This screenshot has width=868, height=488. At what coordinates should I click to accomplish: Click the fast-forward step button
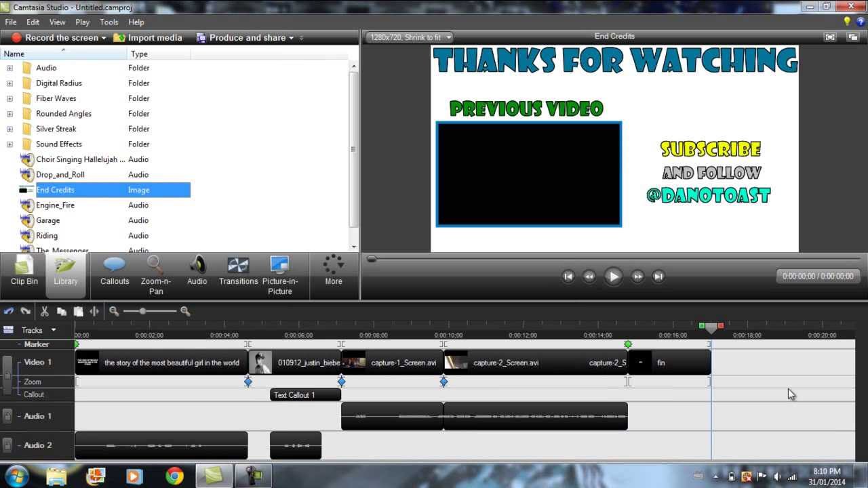point(637,276)
